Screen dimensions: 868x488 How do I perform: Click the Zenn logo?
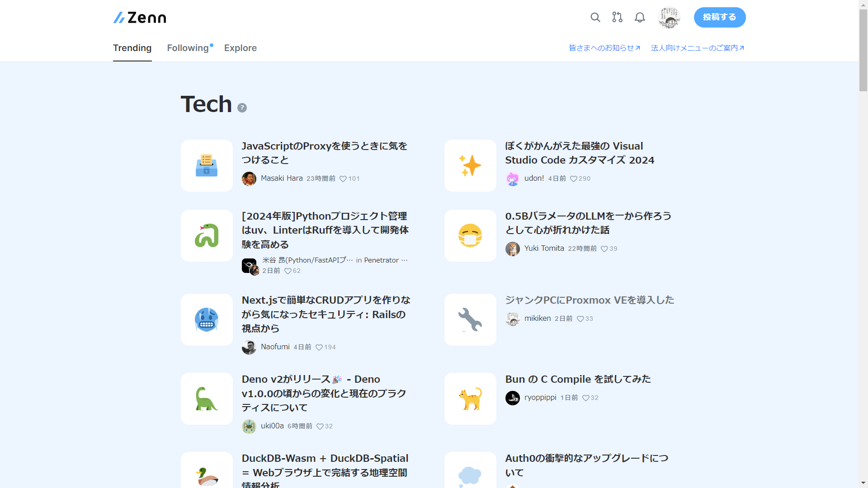point(139,17)
